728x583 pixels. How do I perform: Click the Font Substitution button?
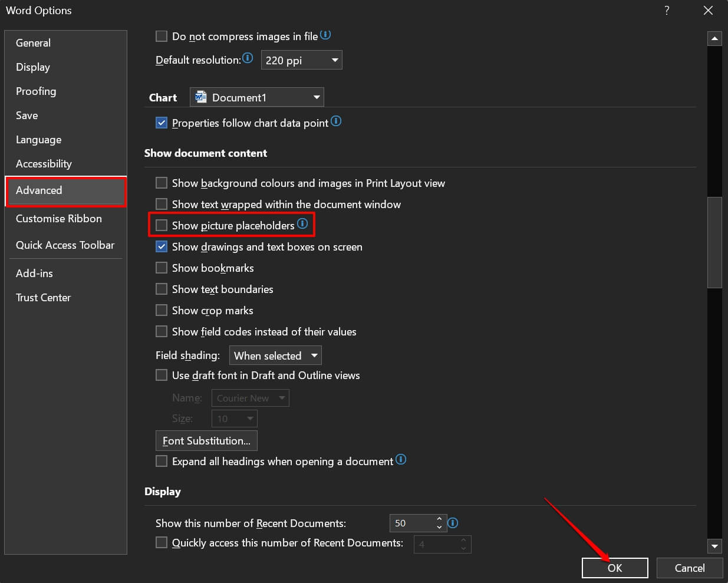[x=206, y=440]
